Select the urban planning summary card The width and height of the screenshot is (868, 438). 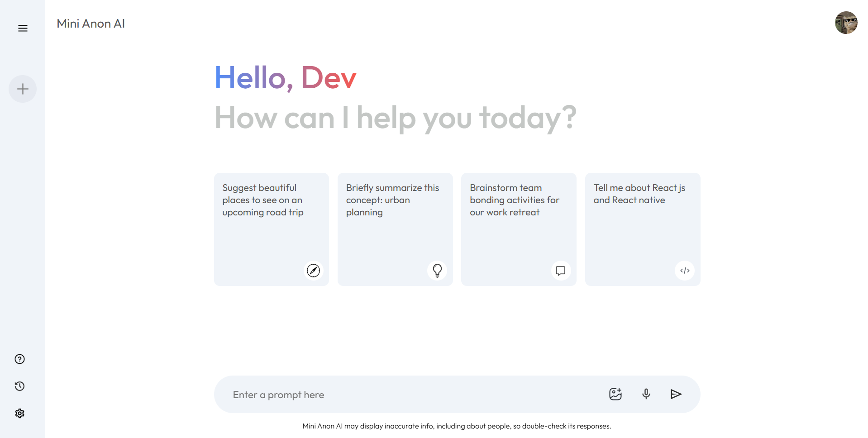(x=395, y=229)
